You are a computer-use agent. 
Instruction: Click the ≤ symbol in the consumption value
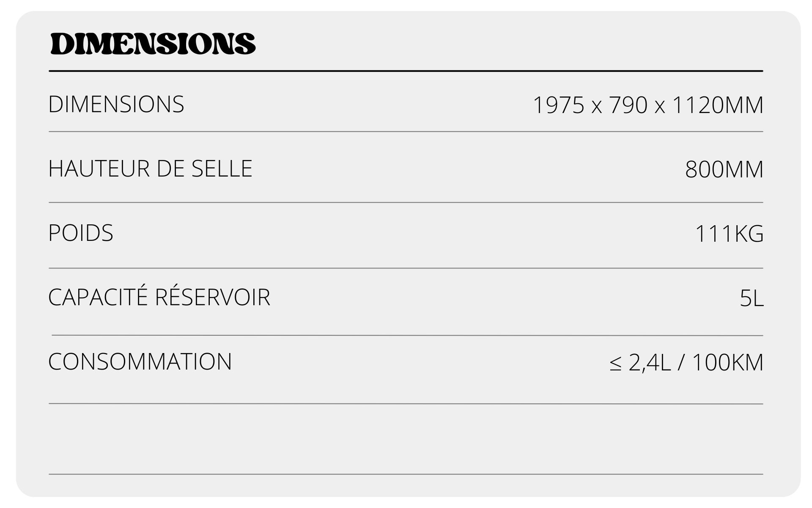tap(616, 364)
